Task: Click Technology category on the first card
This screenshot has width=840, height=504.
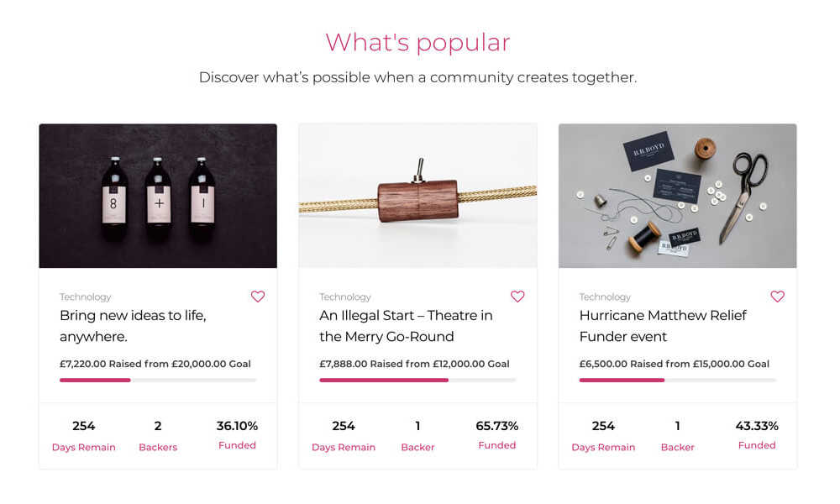Action: coord(85,297)
